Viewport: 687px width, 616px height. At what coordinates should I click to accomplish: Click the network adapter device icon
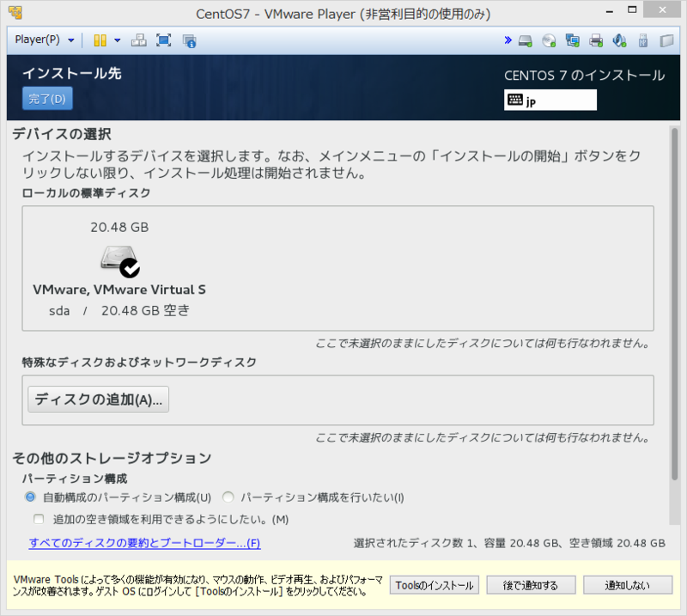click(572, 40)
